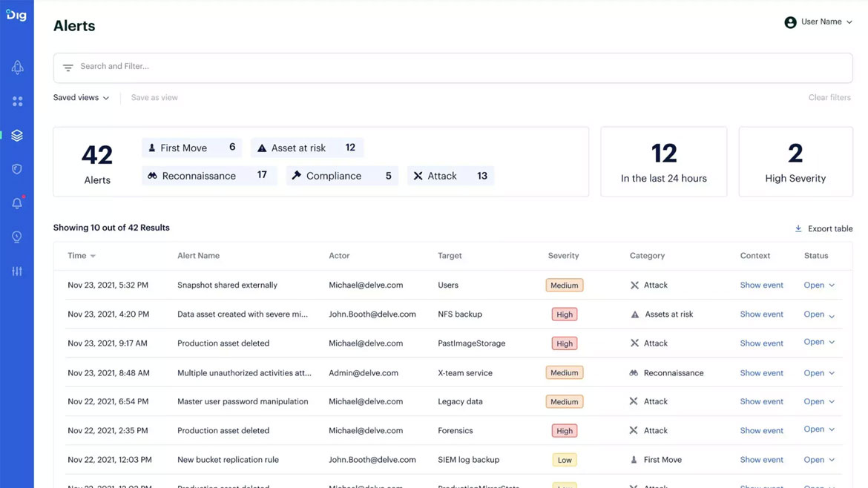Click the Attack filter chip
The height and width of the screenshot is (488, 868).
point(450,176)
